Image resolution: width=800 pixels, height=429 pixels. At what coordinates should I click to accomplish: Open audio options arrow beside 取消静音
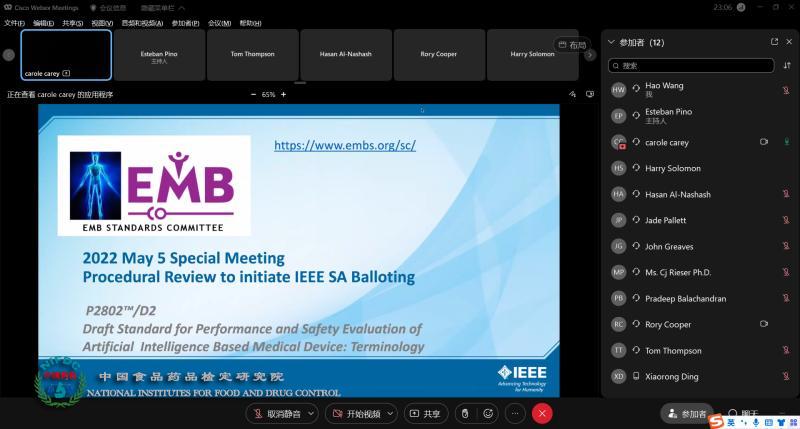coord(311,414)
